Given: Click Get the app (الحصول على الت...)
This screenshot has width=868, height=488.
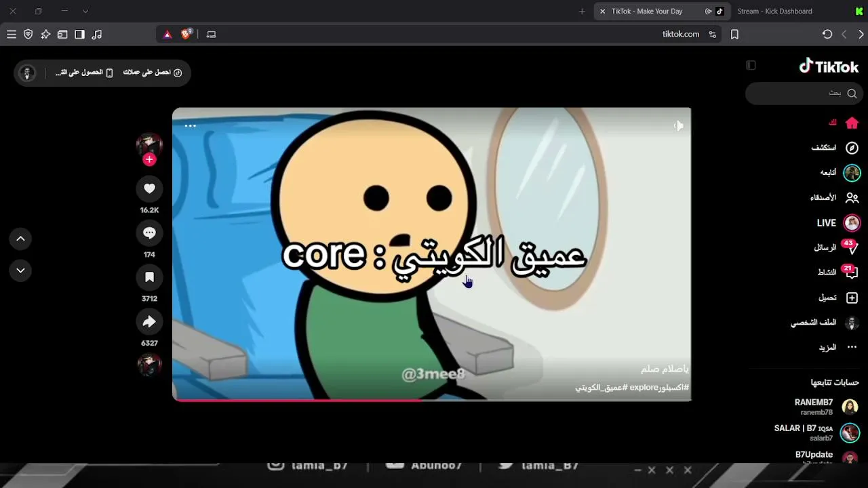Looking at the screenshot, I should (84, 73).
